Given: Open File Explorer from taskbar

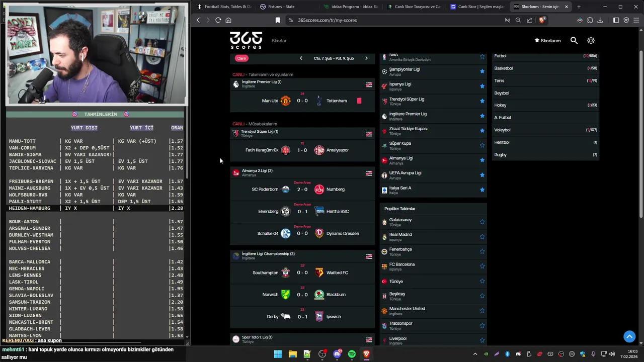Looking at the screenshot, I should (292, 354).
